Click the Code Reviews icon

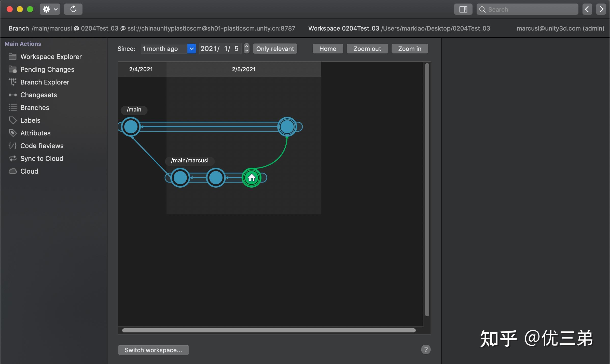(x=12, y=146)
